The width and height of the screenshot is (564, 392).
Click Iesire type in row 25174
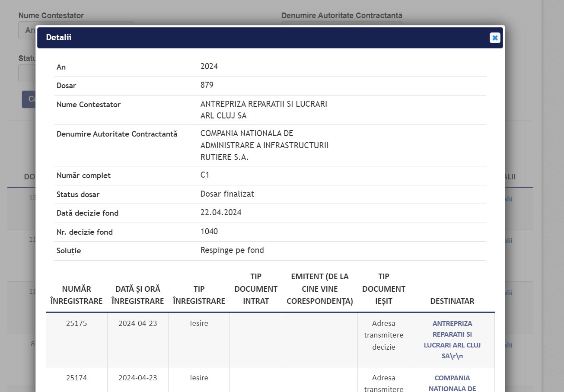pos(199,378)
